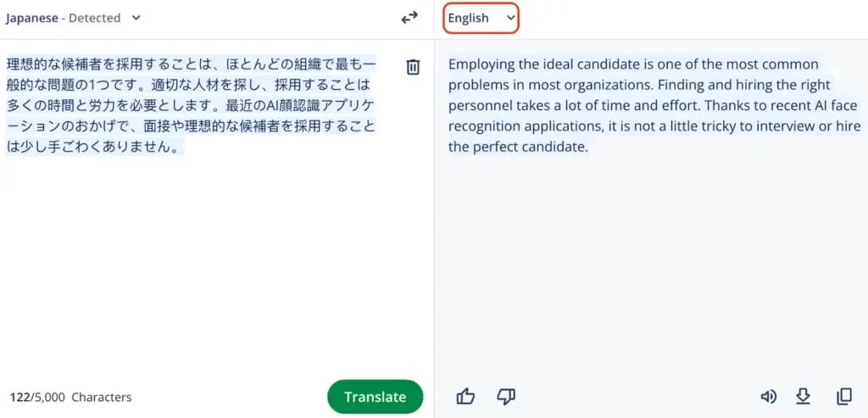Screen dimensions: 868x418
Task: Select the Japanese - Detected language label
Action: [64, 18]
